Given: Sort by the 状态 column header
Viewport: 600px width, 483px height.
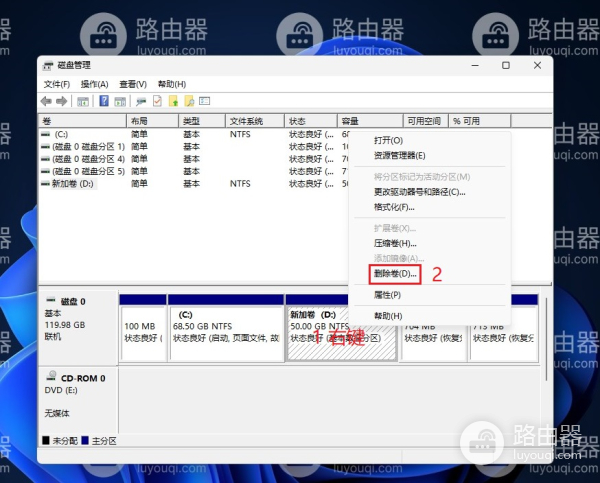Looking at the screenshot, I should coord(311,121).
